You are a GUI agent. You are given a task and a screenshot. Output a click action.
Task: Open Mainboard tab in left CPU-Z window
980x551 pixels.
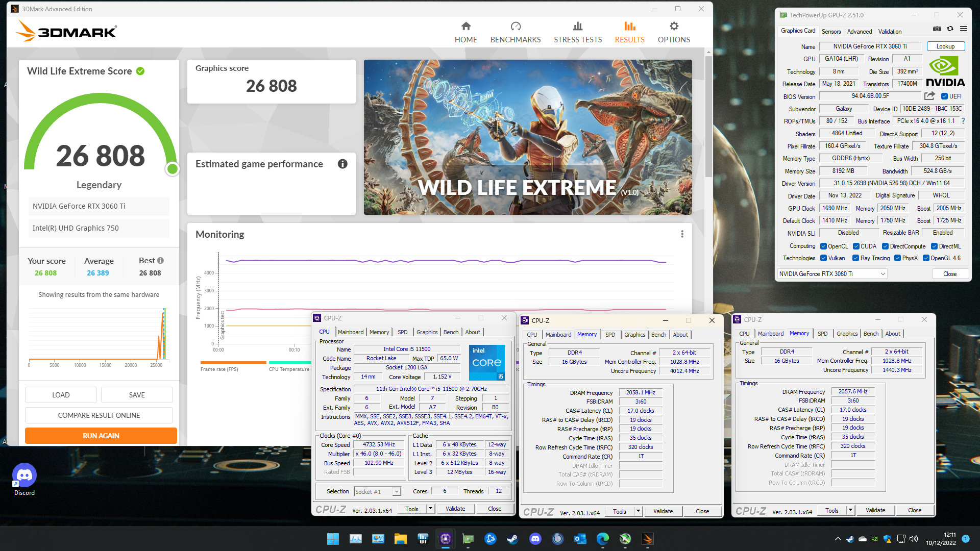[x=351, y=332]
